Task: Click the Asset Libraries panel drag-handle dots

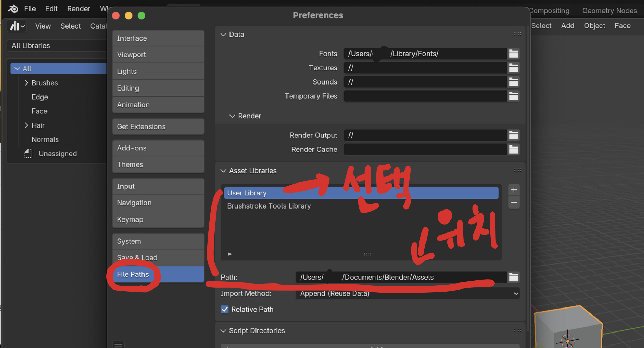Action: pos(518,170)
